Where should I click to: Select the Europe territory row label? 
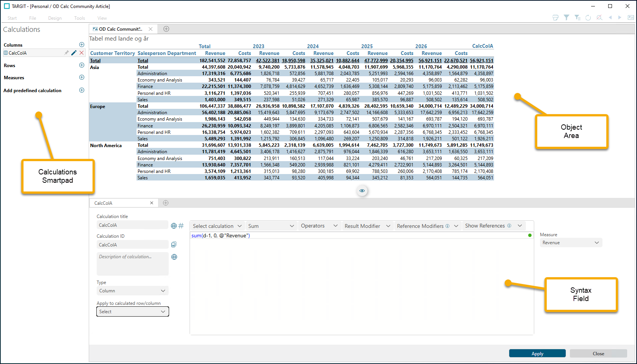(x=97, y=107)
